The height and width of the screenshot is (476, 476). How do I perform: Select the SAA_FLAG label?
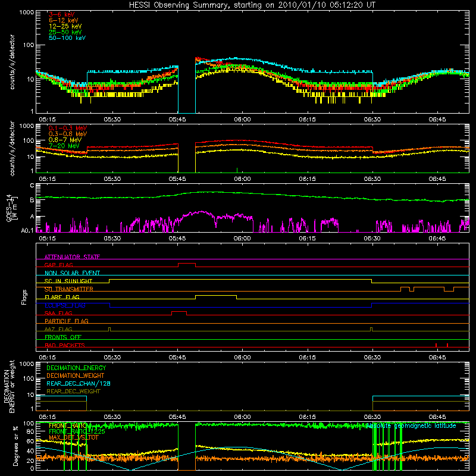tap(58, 313)
